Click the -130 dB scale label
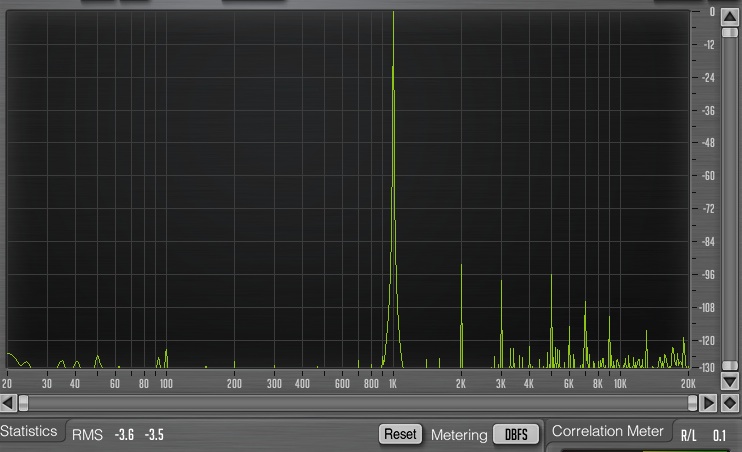The width and height of the screenshot is (742, 452). 707,368
